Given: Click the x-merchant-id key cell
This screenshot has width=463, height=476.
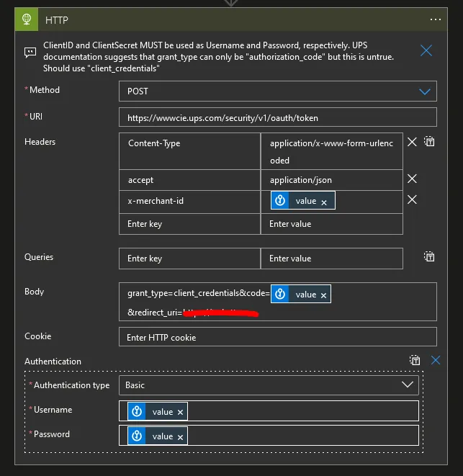Looking at the screenshot, I should point(190,202).
